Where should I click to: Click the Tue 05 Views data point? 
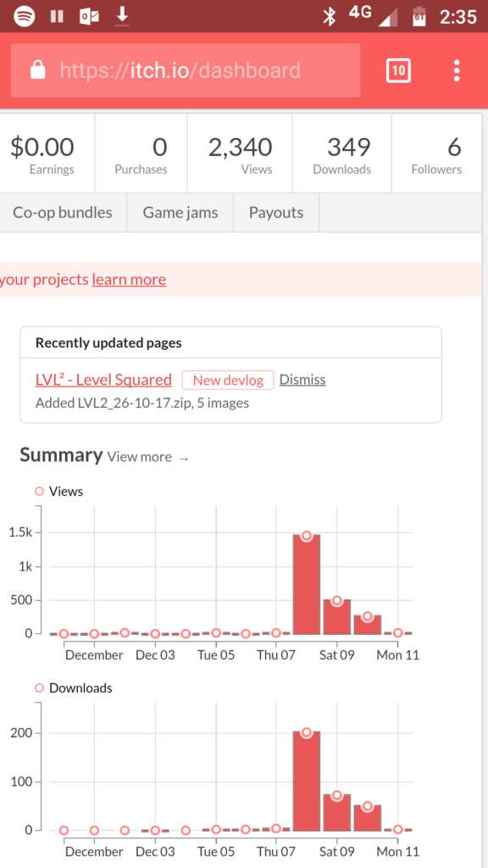click(216, 632)
